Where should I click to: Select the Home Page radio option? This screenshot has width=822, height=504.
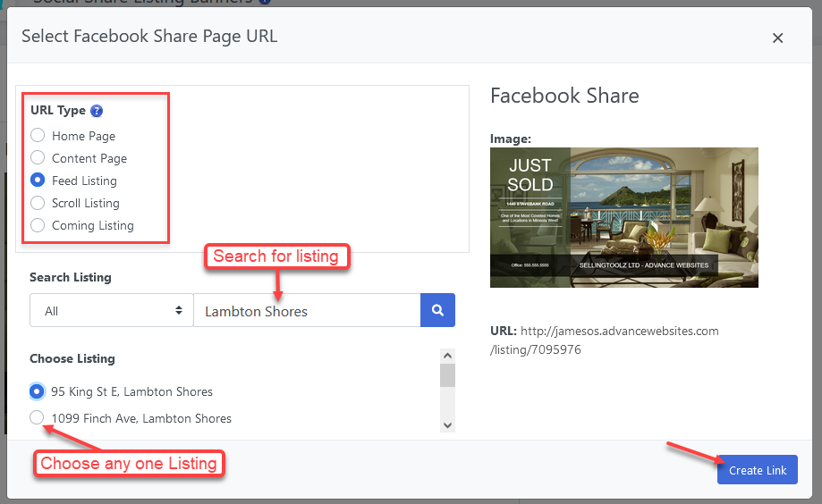tap(38, 136)
